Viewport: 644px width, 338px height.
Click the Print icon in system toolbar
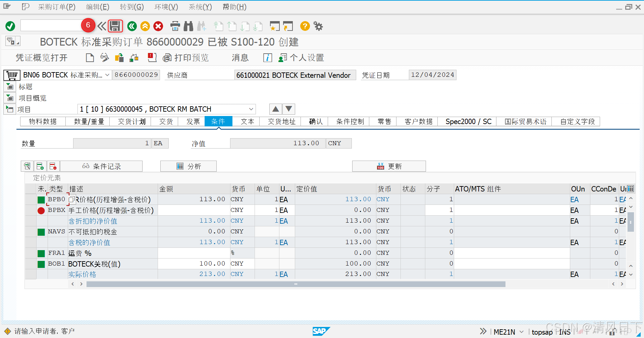tap(175, 26)
